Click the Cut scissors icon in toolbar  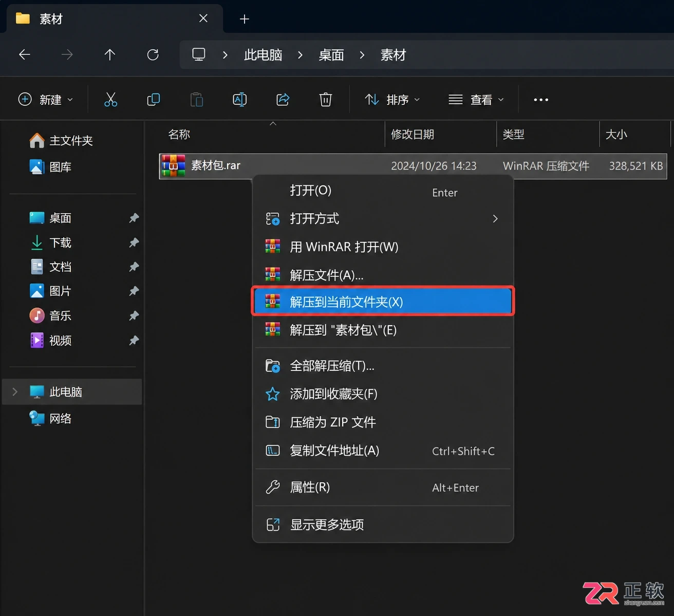click(110, 99)
